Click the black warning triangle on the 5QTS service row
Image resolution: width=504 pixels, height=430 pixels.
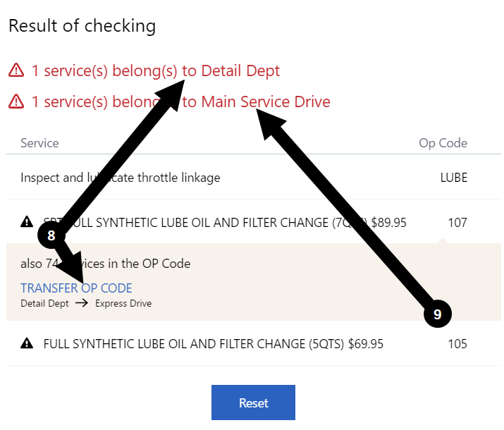coord(27,343)
